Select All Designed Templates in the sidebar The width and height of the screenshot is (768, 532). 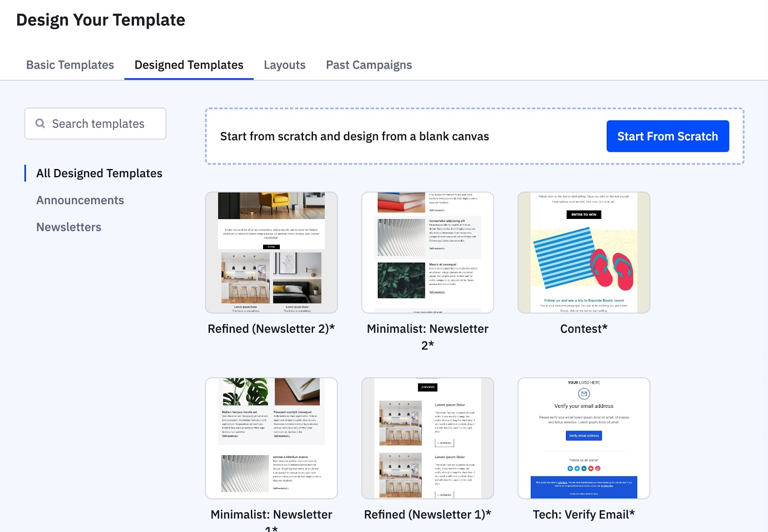pos(99,173)
